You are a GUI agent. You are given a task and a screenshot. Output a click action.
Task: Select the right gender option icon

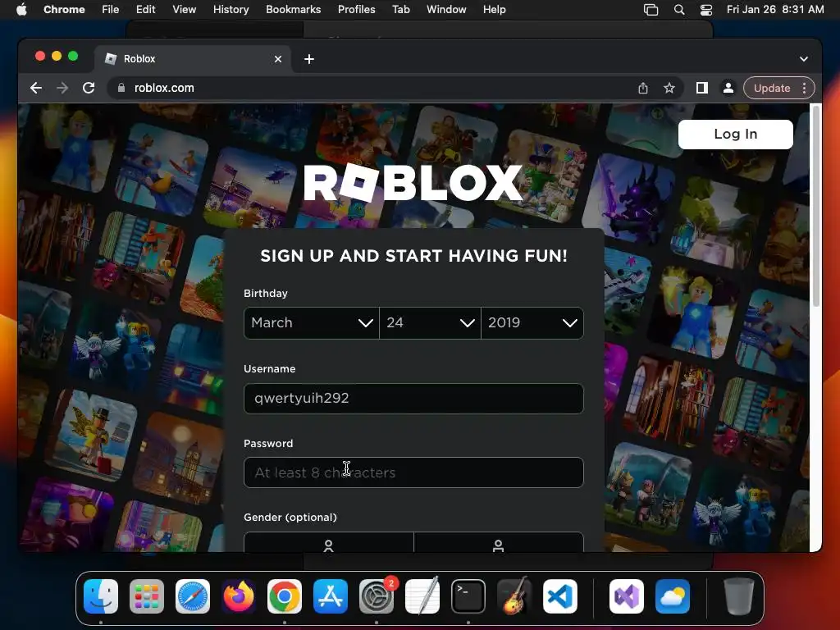point(498,546)
